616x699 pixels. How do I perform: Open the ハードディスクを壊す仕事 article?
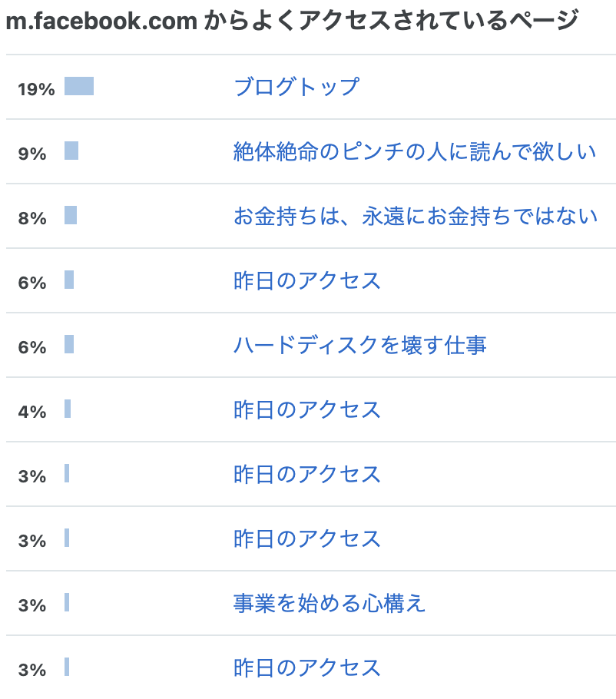coord(359,345)
